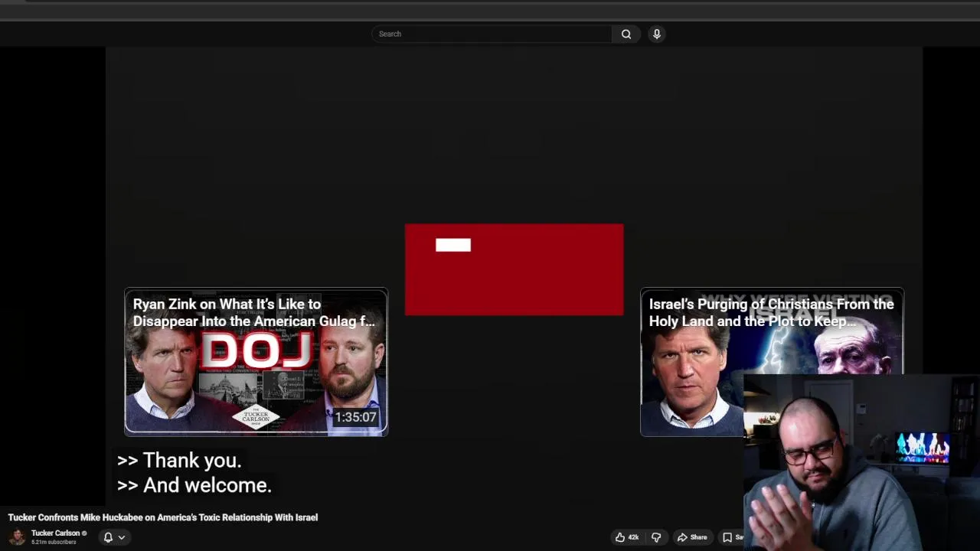
Task: Like the video with thumbs-up 42k
Action: click(627, 537)
